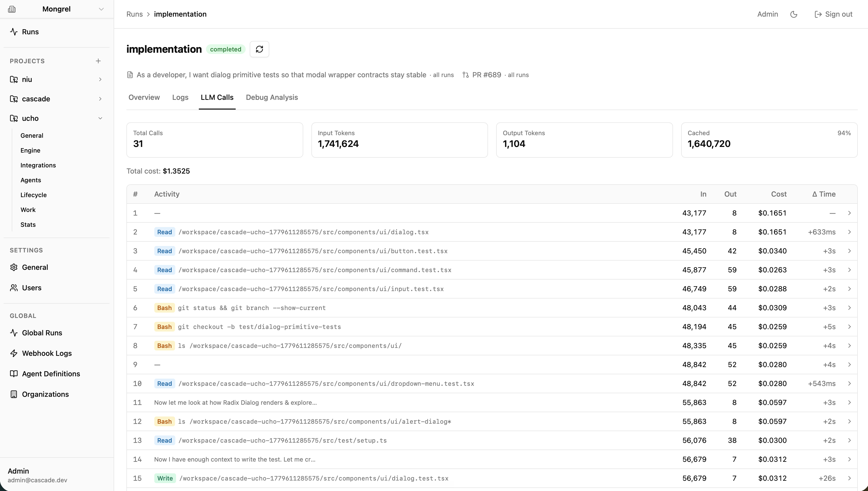868x491 pixels.
Task: Expand the cascade project chevron
Action: [x=100, y=99]
